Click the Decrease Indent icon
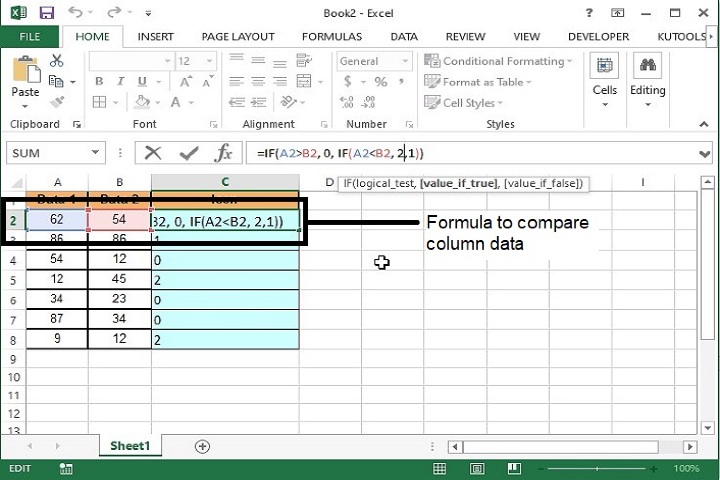This screenshot has height=480, width=720. click(236, 102)
